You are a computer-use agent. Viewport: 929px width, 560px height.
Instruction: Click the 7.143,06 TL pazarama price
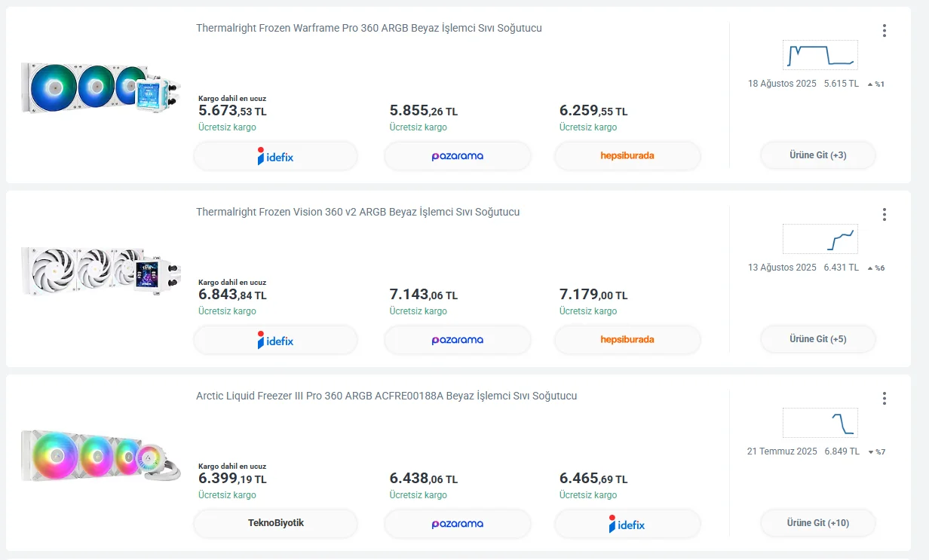coord(423,295)
